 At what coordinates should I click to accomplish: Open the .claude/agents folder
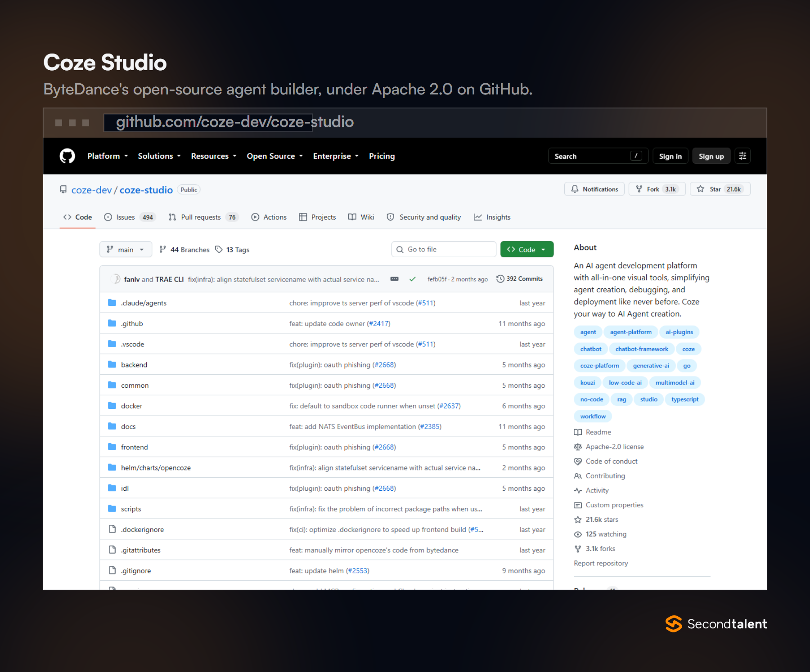tap(144, 303)
